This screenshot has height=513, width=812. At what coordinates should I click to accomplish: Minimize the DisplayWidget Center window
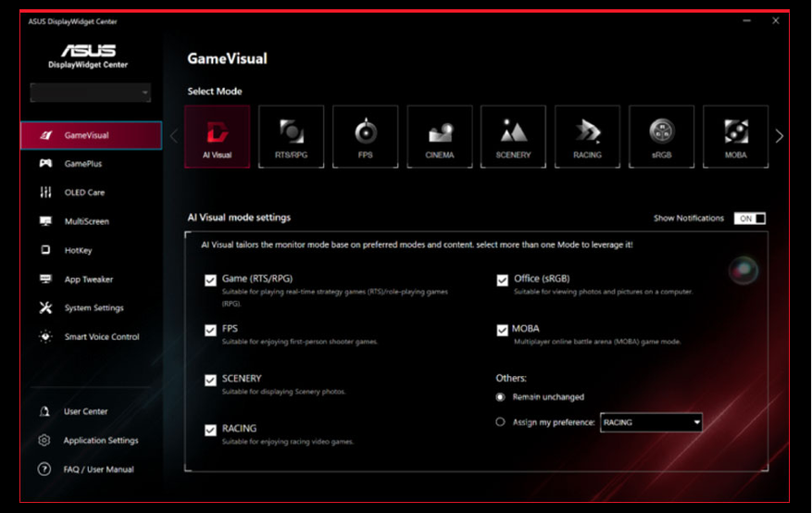(x=746, y=20)
